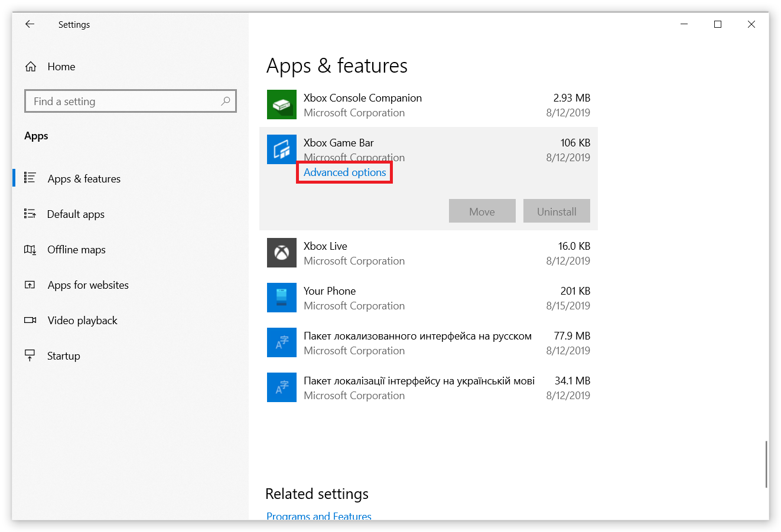Select the Your Phone app row
Screen dimensions: 781x532
tap(428, 298)
